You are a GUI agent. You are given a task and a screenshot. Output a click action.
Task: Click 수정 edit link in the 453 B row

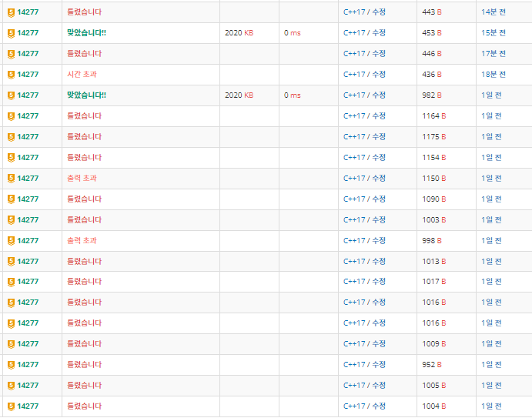point(379,33)
